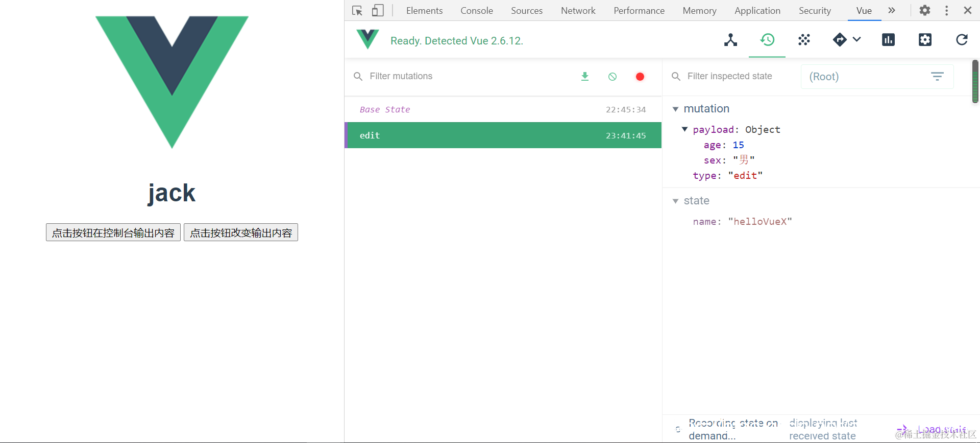Show more DevTools tabs chevron
The width and height of the screenshot is (980, 443).
point(892,10)
